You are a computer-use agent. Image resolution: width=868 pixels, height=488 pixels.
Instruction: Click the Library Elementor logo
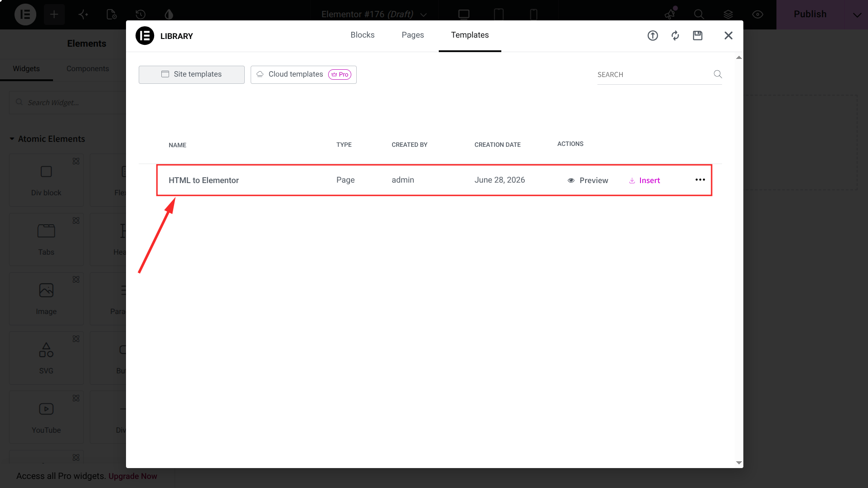145,36
